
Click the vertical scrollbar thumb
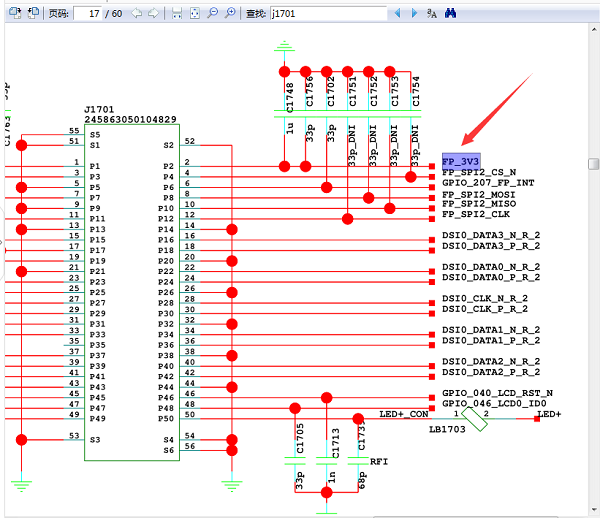(x=593, y=164)
